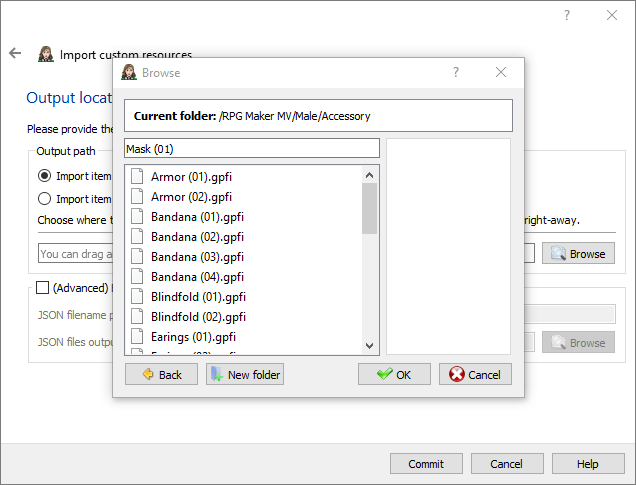Click the Import custom resources avatar icon
Viewport: 636px width, 485px height.
[46, 54]
